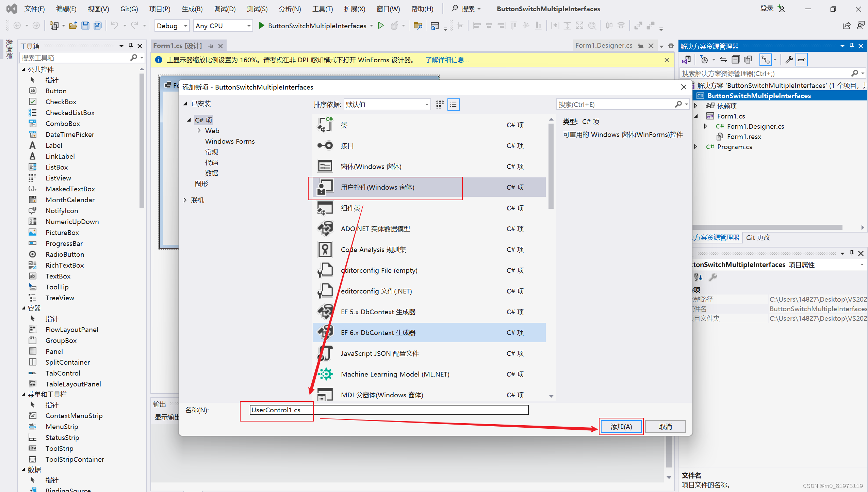Switch the template list to tile view

click(439, 105)
